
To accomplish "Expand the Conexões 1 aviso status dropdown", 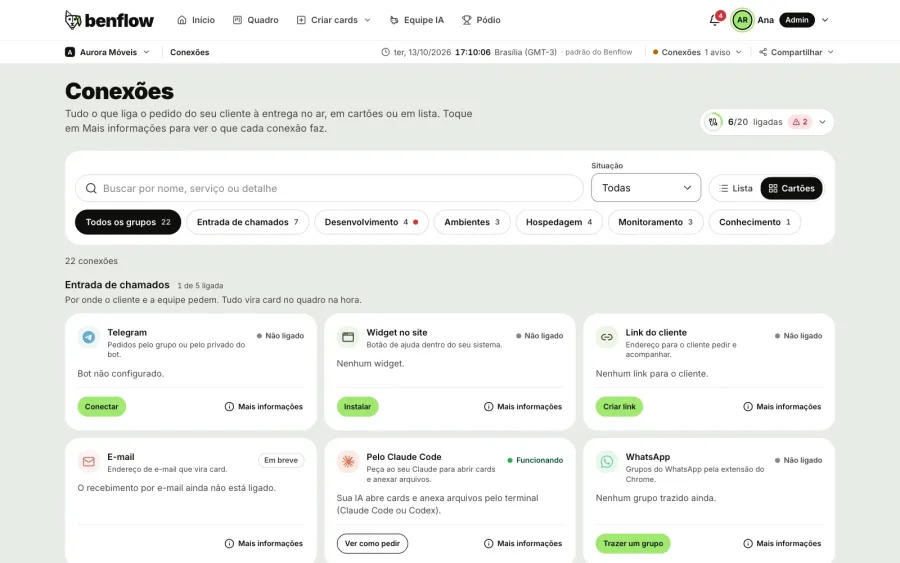I will pos(697,52).
